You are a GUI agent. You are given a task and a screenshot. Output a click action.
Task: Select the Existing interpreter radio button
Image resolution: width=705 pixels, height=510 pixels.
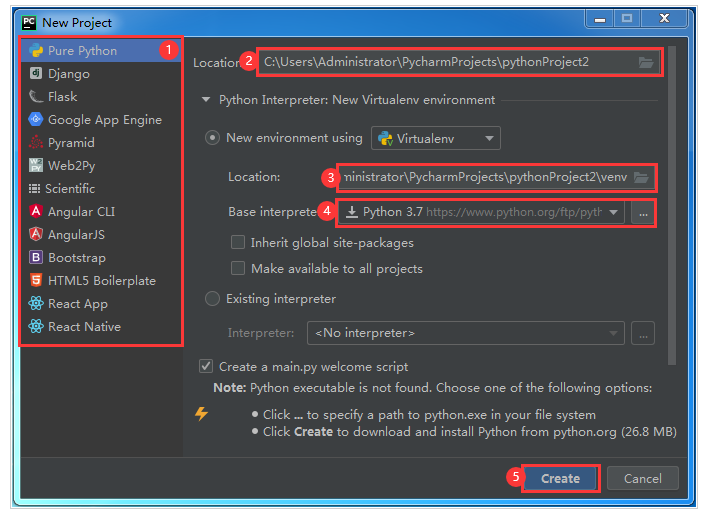[212, 298]
